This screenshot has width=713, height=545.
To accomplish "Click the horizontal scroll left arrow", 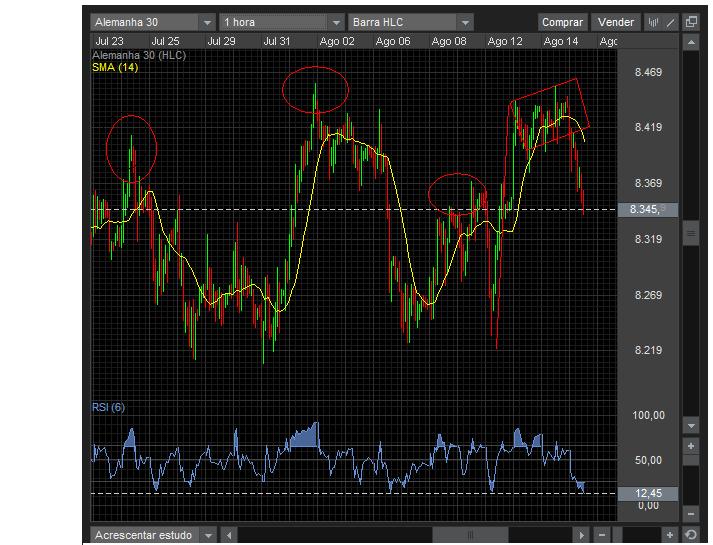I will pos(229,535).
